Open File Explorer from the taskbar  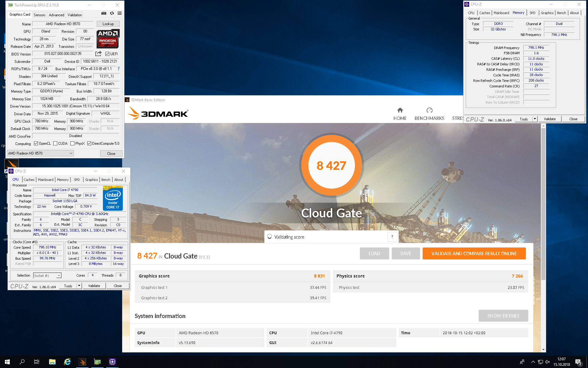click(52, 362)
